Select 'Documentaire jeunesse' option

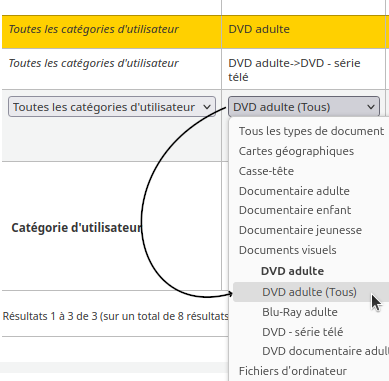pyautogui.click(x=300, y=230)
